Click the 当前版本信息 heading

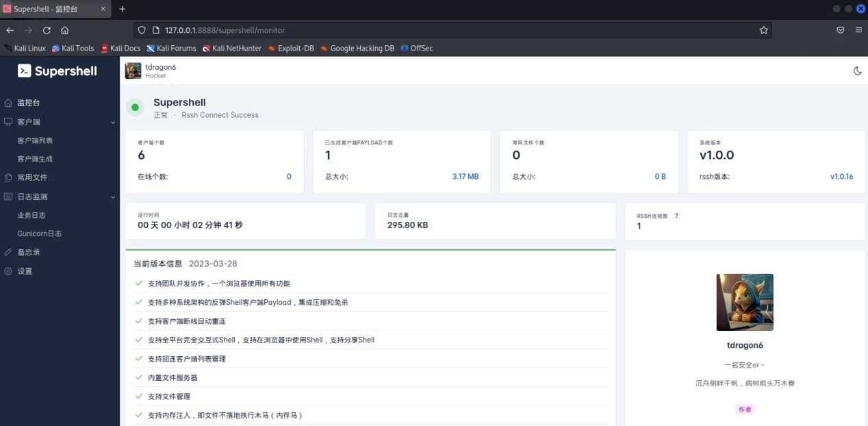158,264
